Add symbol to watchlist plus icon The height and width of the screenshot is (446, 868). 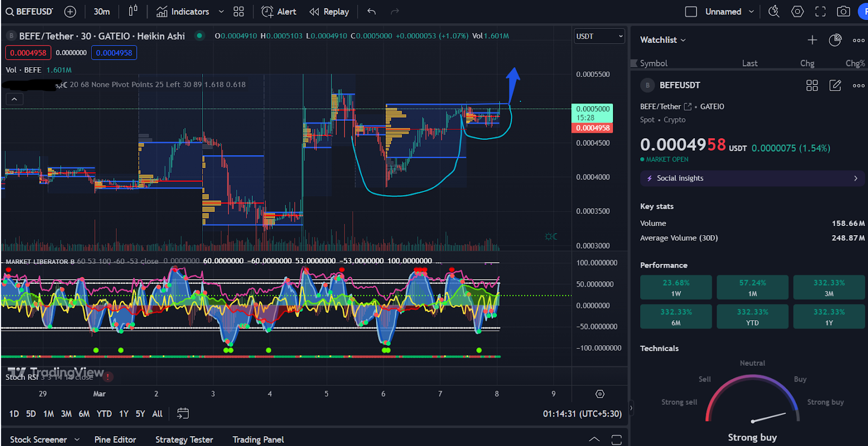[x=812, y=40]
